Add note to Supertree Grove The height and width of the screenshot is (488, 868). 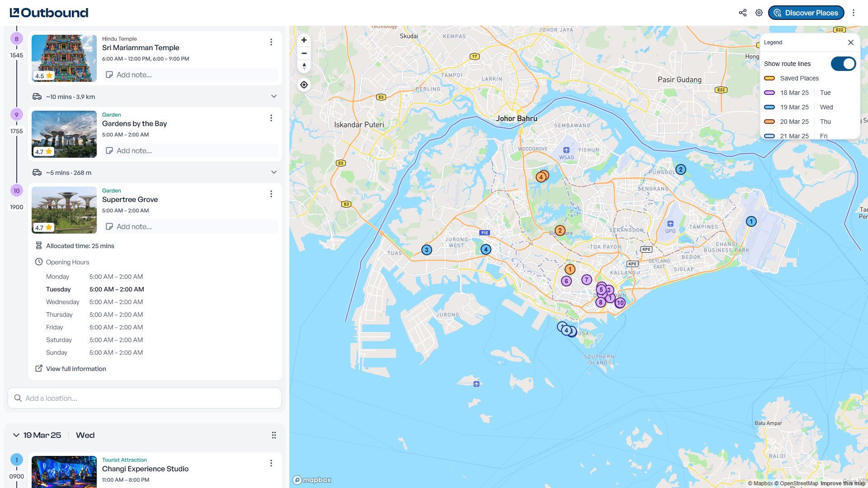coord(190,226)
